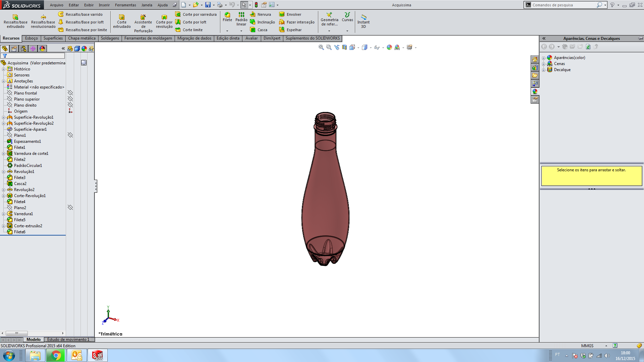Select the Casca shell tool
The image size is (644, 362).
tap(262, 30)
